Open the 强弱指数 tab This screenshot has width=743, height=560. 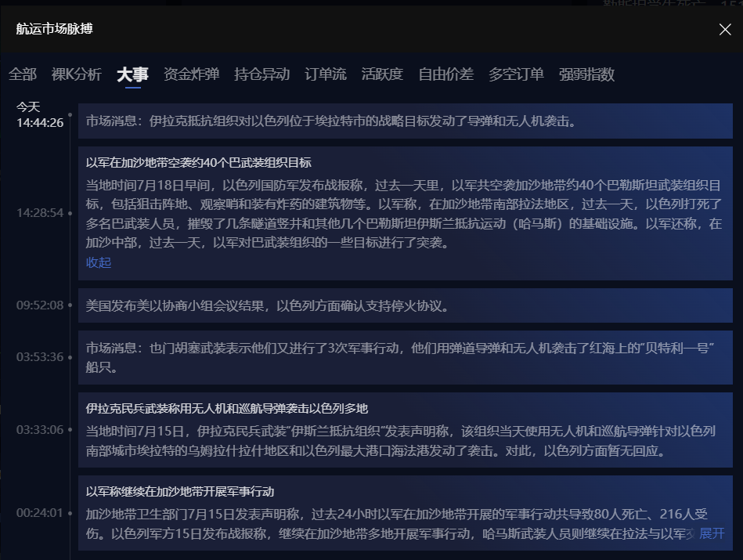pyautogui.click(x=586, y=74)
